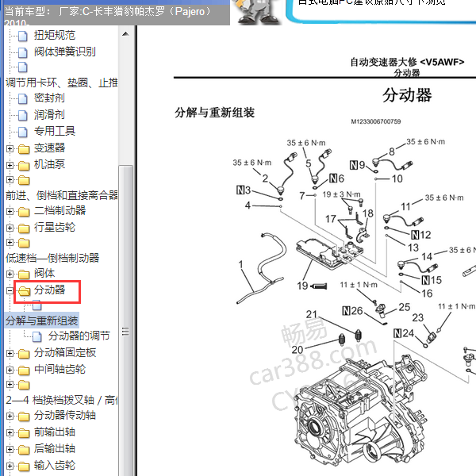This screenshot has width=476, height=476.
Task: Click the page icon beside 润滑剂
Action: tap(22, 115)
